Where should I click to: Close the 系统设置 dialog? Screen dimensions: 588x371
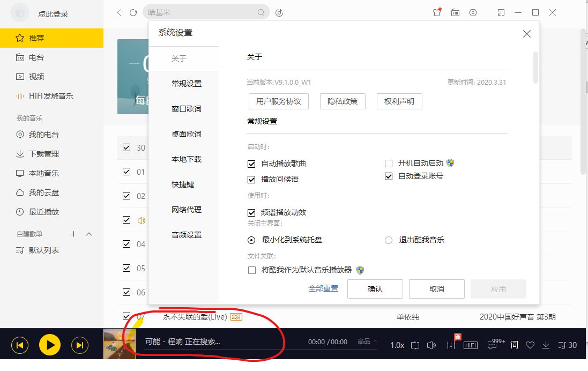pos(526,34)
